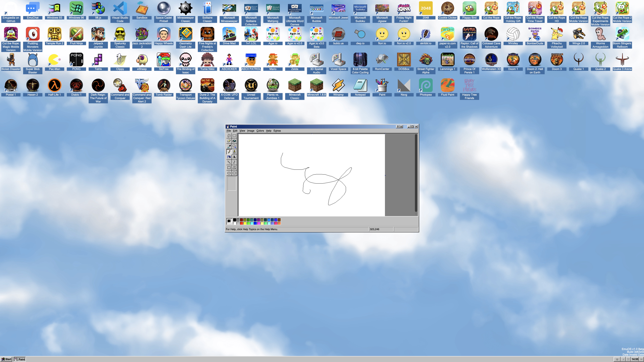
Task: Select the Magnifier tool
Action: pyautogui.click(x=234, y=146)
